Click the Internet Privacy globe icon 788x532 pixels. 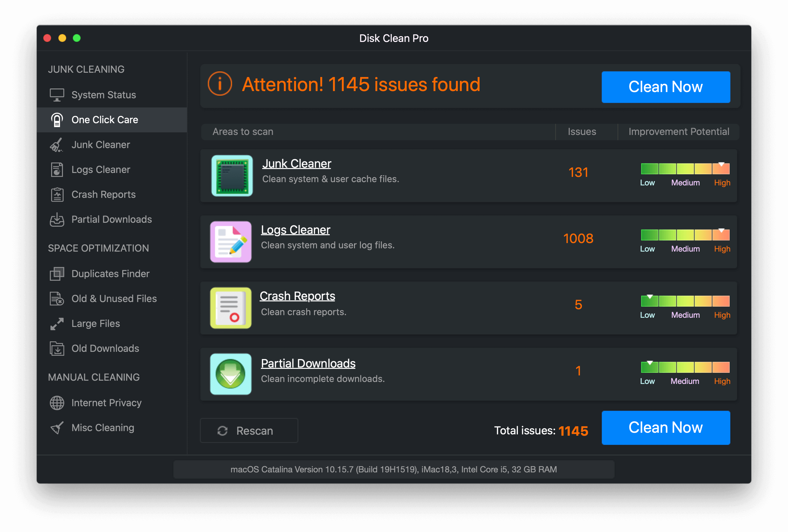click(x=57, y=403)
